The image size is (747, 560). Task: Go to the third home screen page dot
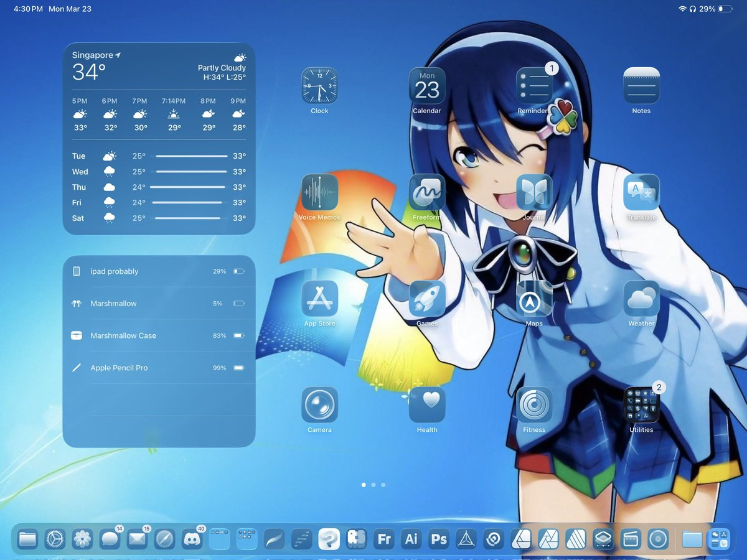[383, 485]
